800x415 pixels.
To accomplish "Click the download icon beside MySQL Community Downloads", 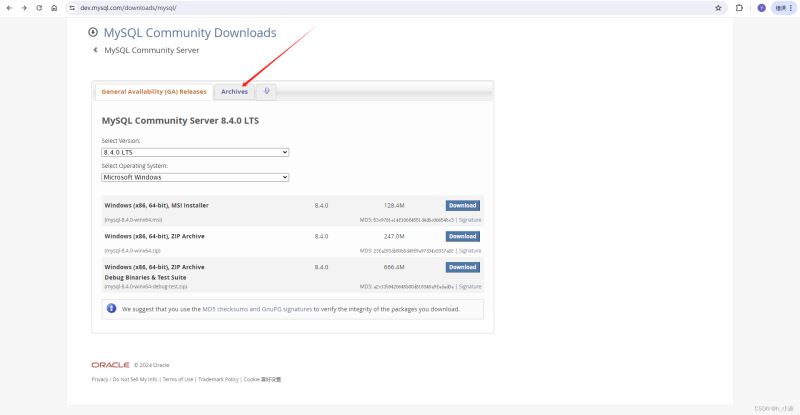I will tap(94, 33).
